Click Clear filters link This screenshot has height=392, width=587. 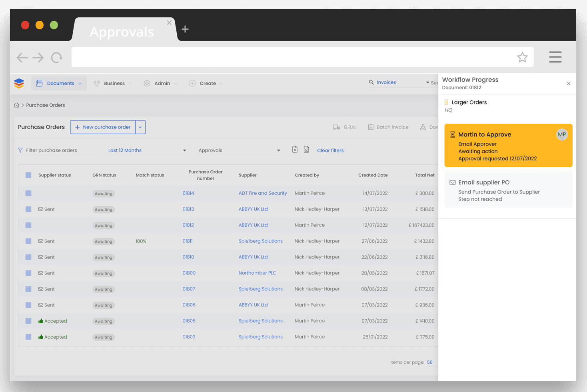[x=330, y=150]
